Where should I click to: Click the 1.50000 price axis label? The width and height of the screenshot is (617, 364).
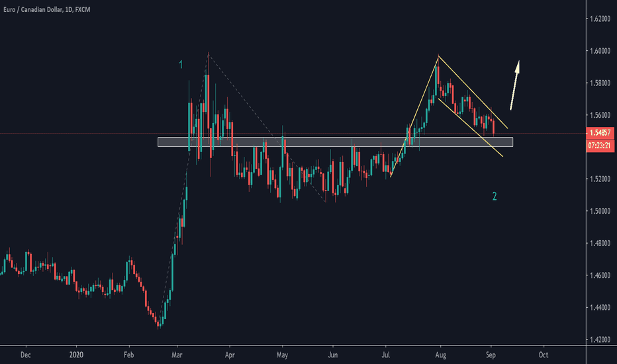[600, 211]
